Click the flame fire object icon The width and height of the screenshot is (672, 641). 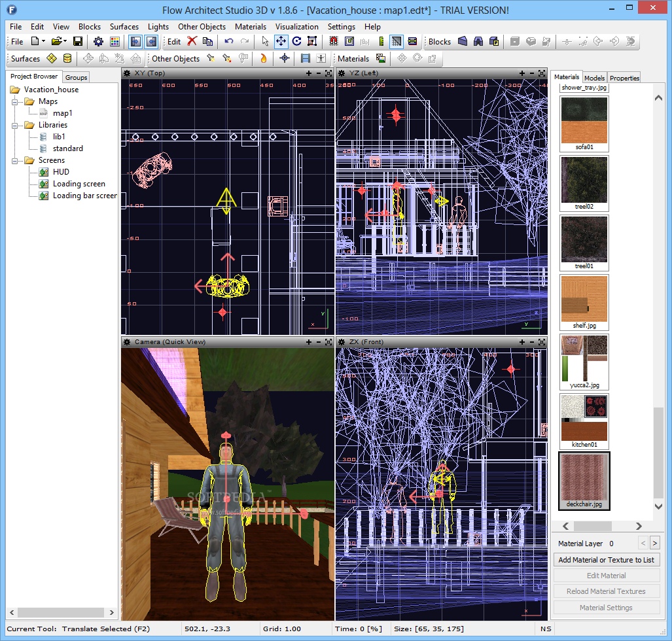click(264, 58)
